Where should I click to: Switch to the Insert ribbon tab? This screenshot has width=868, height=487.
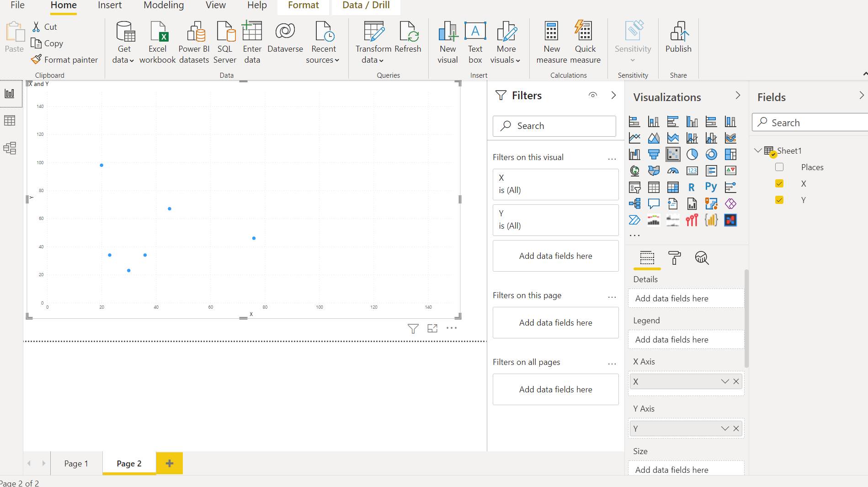[110, 5]
